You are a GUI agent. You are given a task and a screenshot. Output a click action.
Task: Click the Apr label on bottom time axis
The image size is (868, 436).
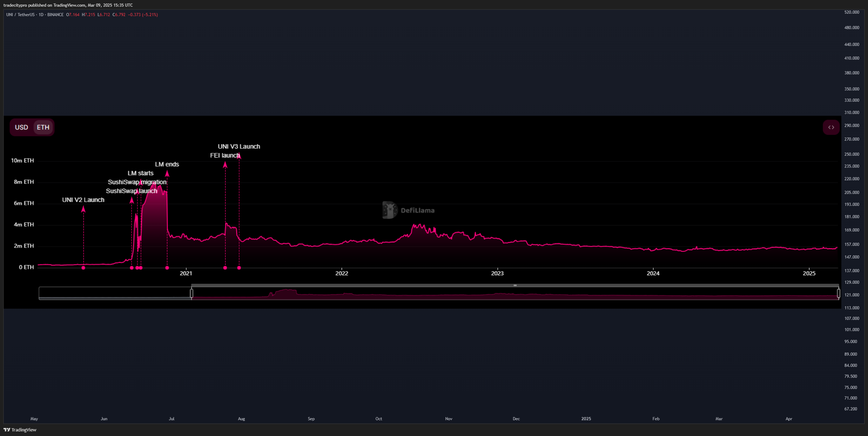(789, 419)
